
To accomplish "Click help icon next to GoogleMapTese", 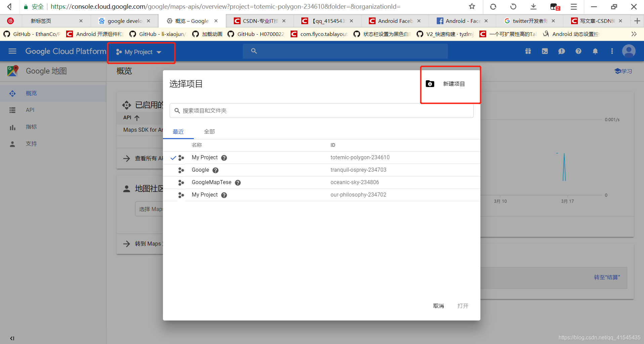I will click(238, 183).
